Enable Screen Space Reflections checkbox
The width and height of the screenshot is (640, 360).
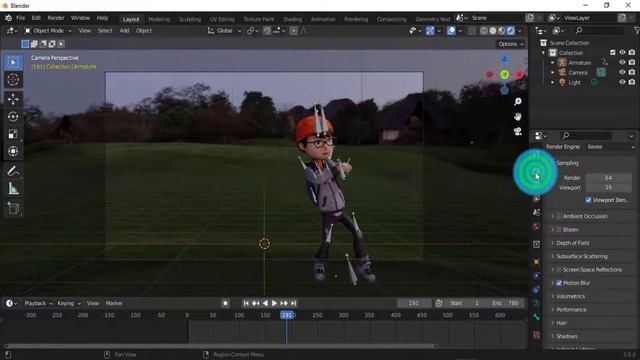[x=559, y=270]
